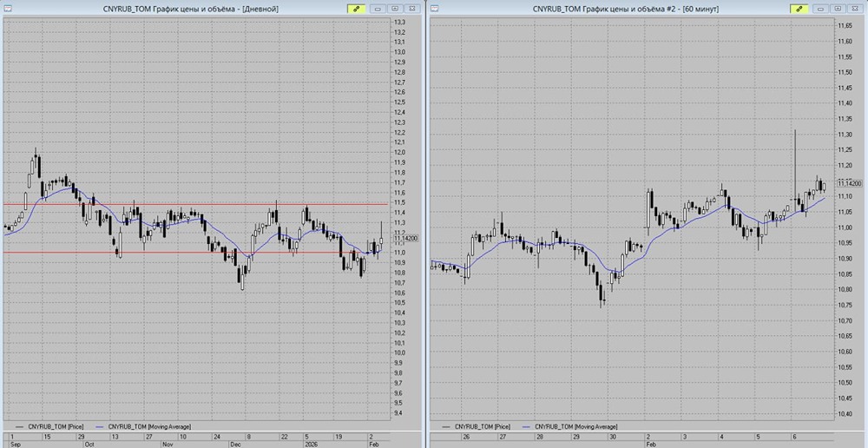Close the Дневной chart window
Viewport: 868px width, 448px height.
coord(411,9)
